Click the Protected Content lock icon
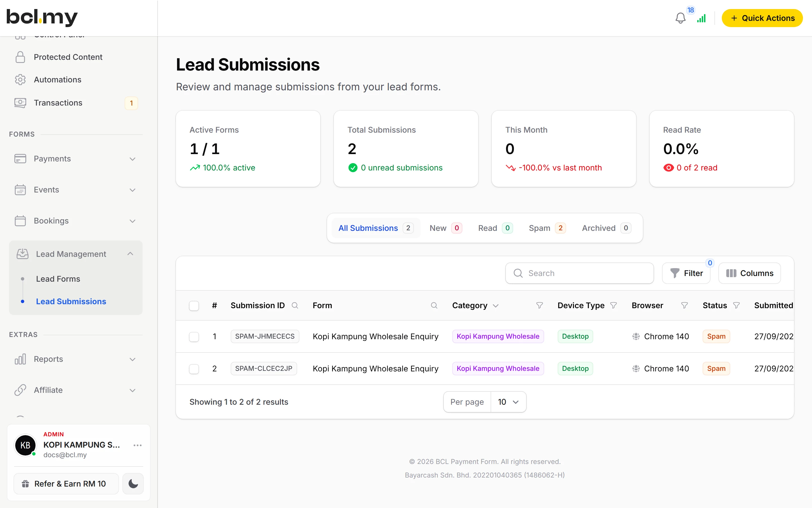This screenshot has width=812, height=508. tap(20, 57)
